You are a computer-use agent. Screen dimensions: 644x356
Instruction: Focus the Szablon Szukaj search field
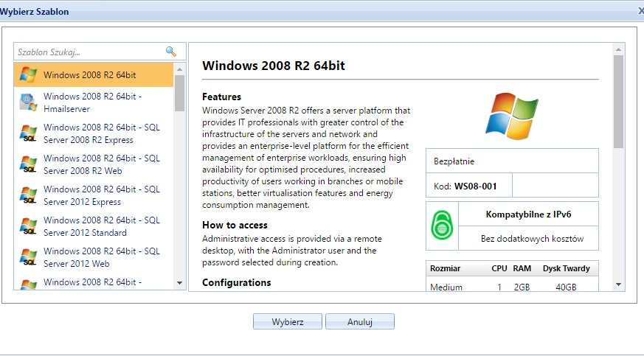click(89, 52)
